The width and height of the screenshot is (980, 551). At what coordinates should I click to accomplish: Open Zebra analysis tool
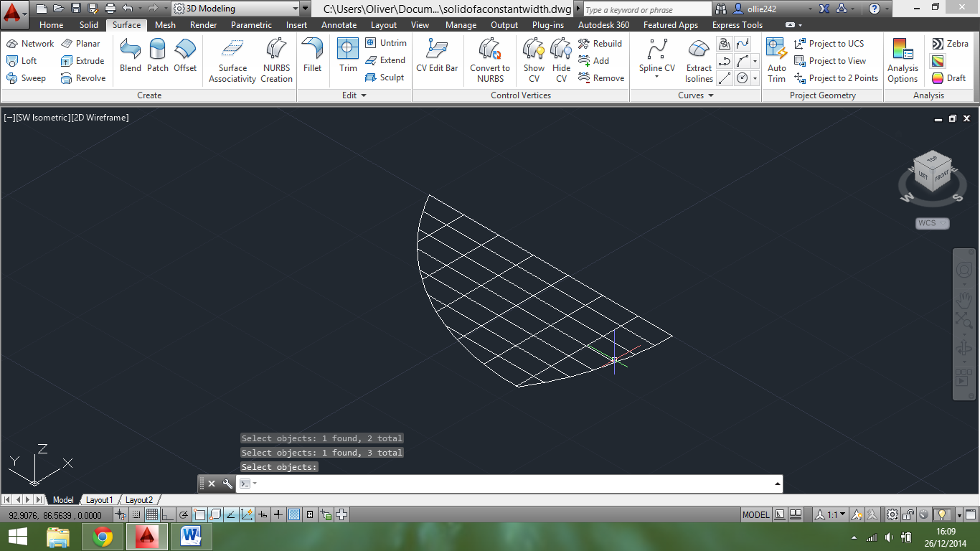pyautogui.click(x=951, y=44)
